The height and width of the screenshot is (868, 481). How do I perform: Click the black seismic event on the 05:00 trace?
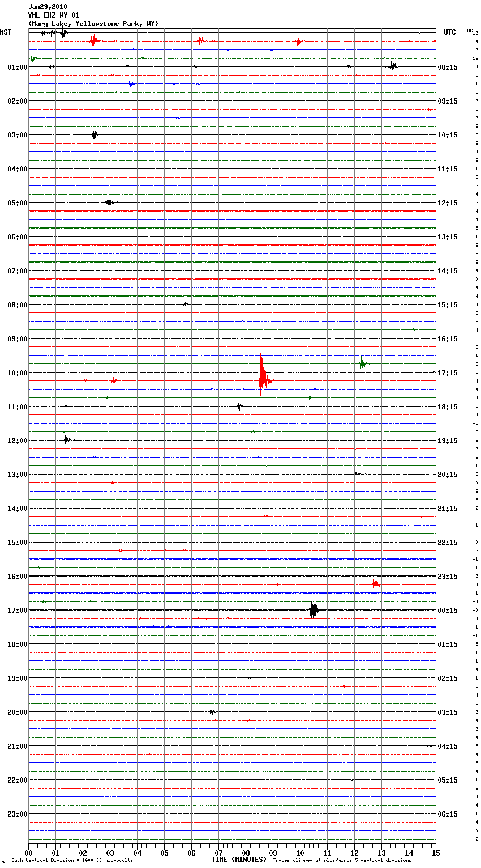click(110, 203)
